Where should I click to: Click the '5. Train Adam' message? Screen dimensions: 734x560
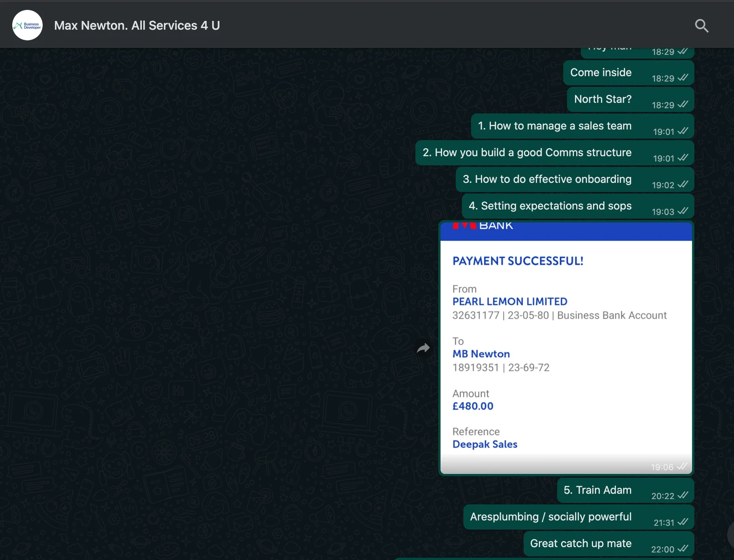click(x=625, y=490)
